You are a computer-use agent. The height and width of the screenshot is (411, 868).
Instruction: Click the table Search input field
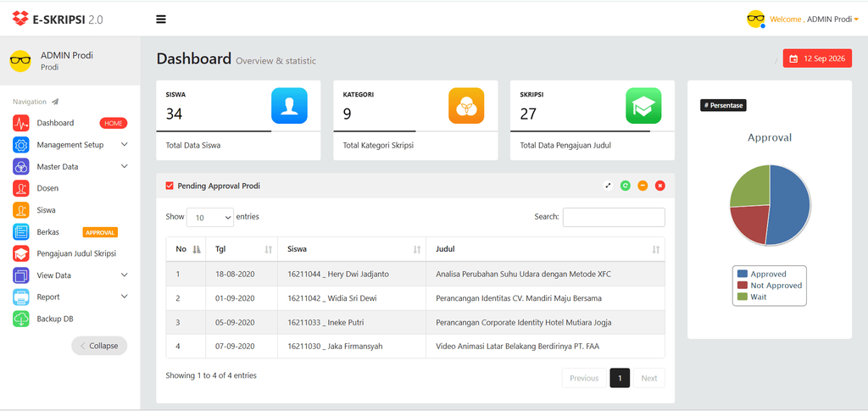coord(614,218)
